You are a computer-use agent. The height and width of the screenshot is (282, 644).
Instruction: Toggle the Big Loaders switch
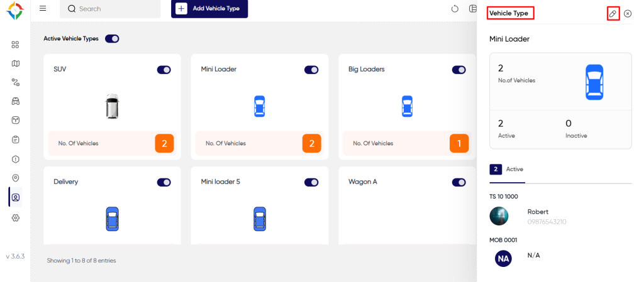[458, 70]
